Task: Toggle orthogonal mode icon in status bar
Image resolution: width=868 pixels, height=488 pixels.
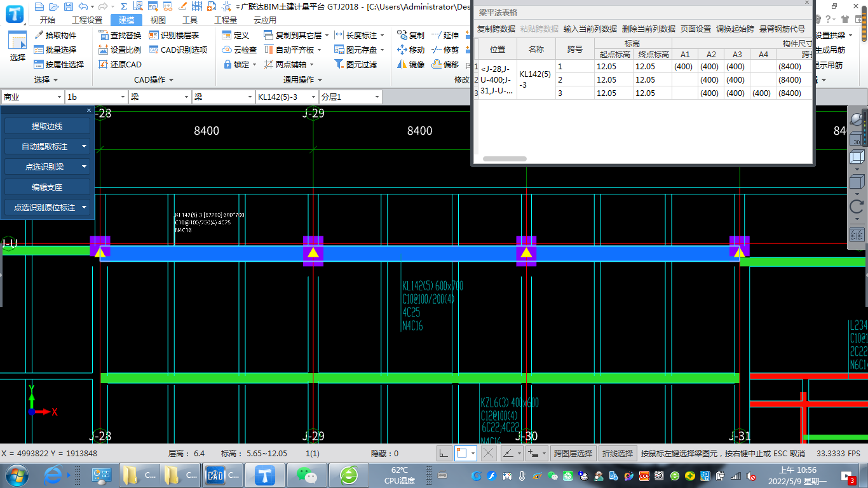Action: 444,453
